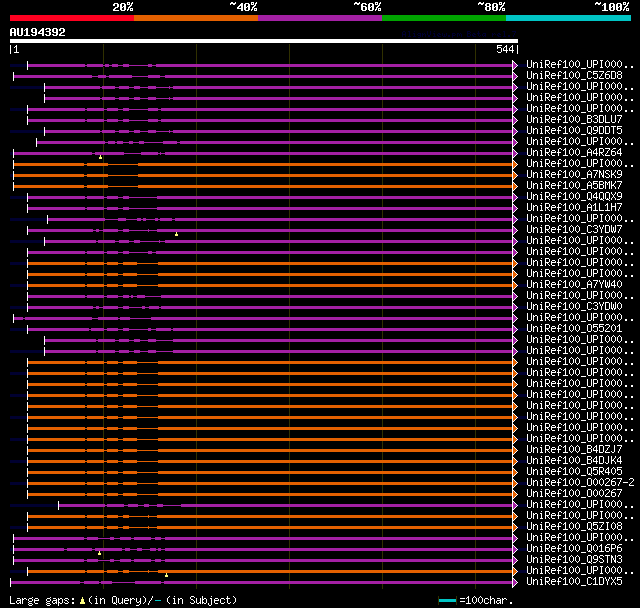640x608 pixels.
Task: Select the UniRef100_B4DJK4 label
Action: [574, 460]
